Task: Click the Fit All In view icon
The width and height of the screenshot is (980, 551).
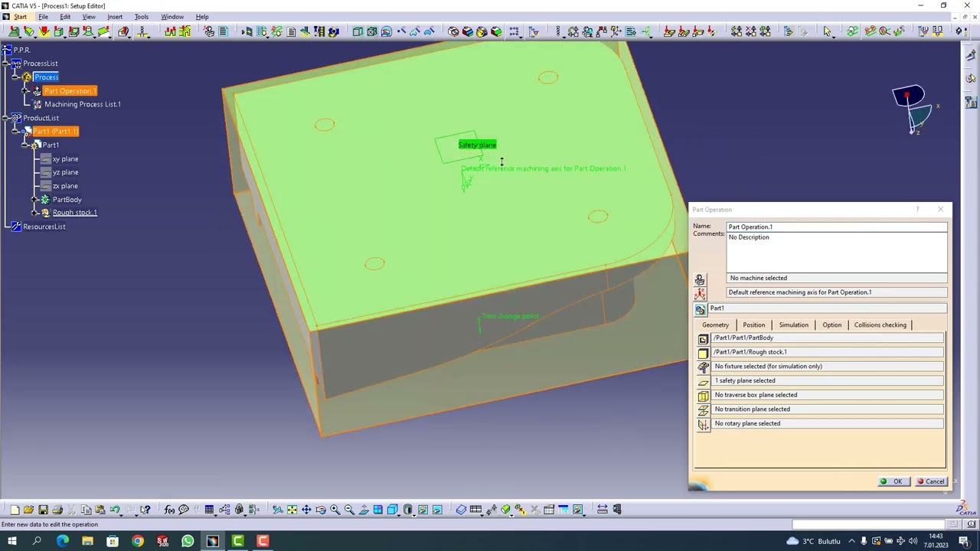Action: [x=292, y=510]
